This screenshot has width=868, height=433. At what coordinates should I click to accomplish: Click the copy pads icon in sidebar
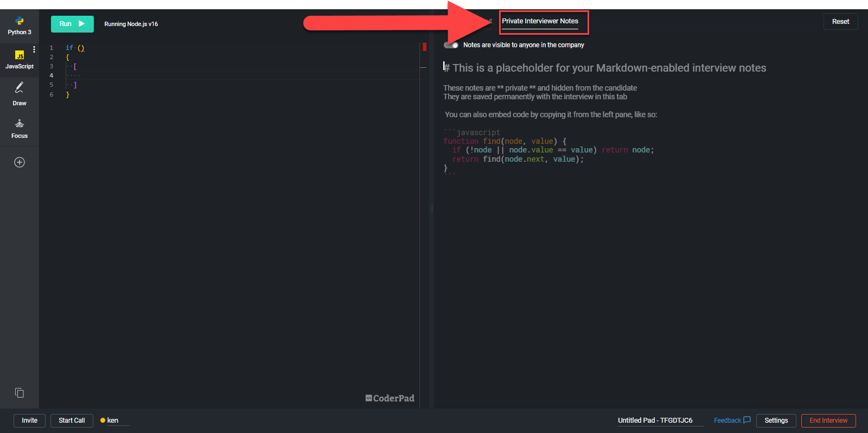pyautogui.click(x=20, y=393)
